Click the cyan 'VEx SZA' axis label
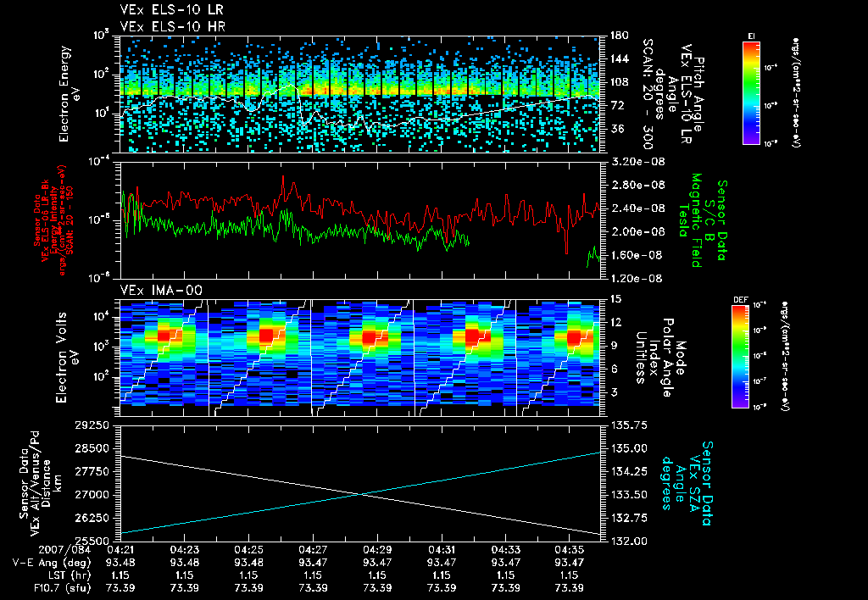 click(x=693, y=483)
